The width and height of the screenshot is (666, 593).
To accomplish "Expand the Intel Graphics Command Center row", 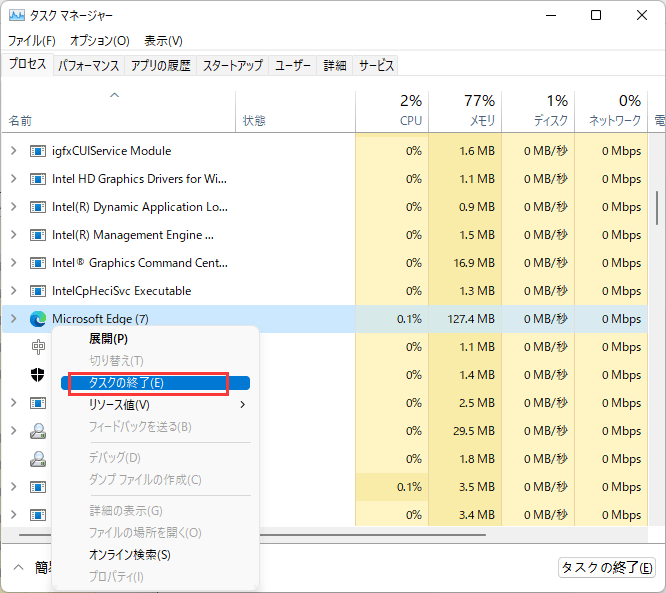I will (14, 263).
